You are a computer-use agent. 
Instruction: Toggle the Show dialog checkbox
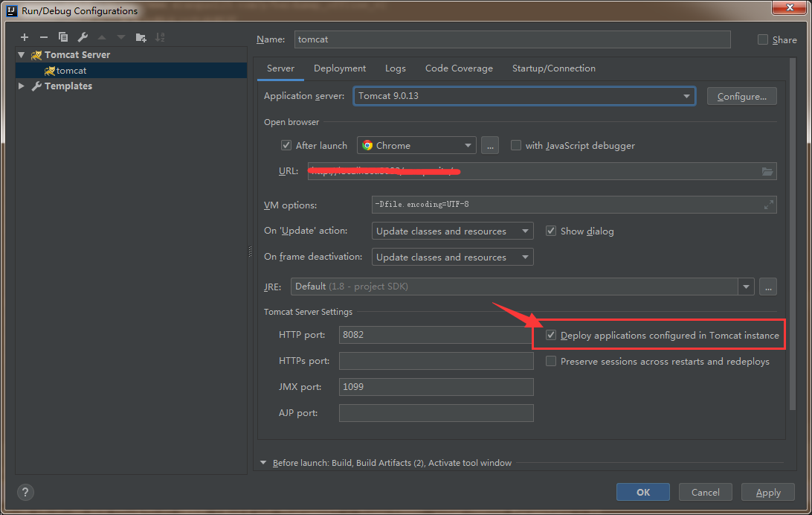(551, 231)
